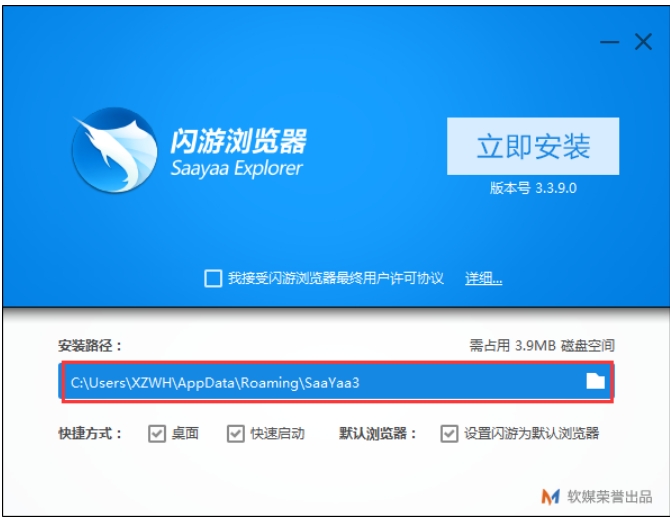Uncheck the 桌面 shortcut checkbox
The image size is (670, 517).
point(157,434)
